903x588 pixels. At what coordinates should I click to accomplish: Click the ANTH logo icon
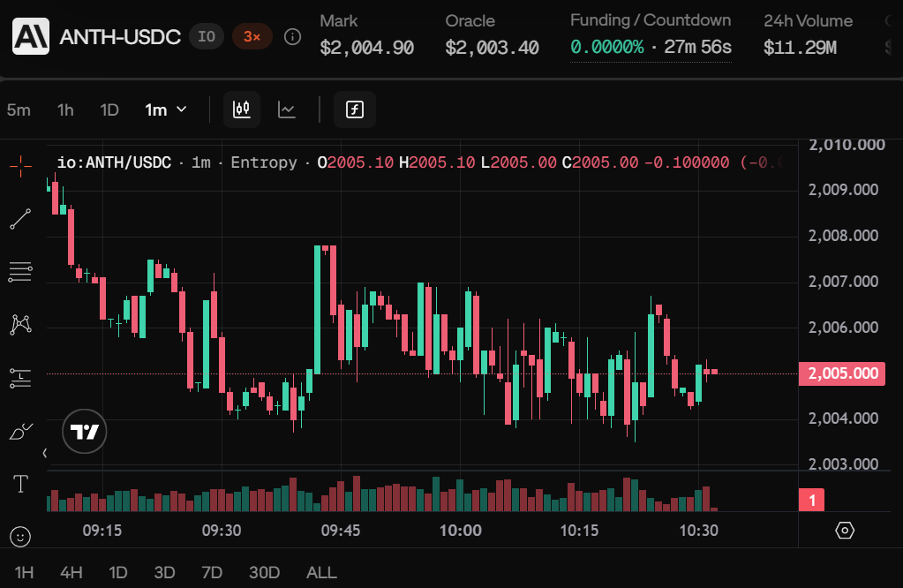tap(31, 36)
